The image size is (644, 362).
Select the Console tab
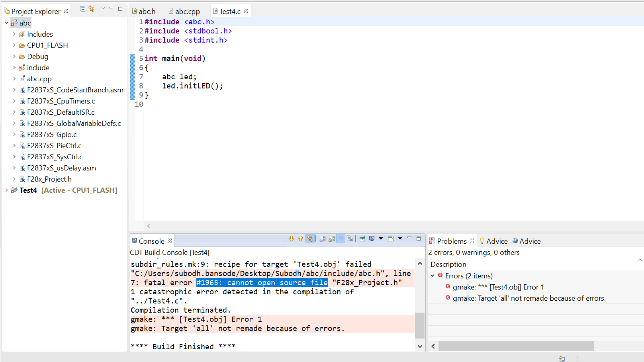[151, 241]
